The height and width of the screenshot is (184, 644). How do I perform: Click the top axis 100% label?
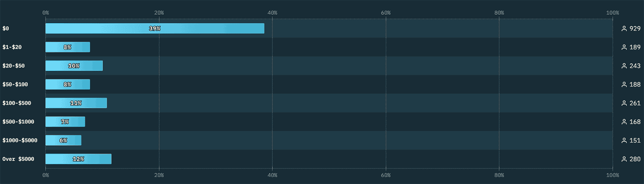[x=613, y=13]
